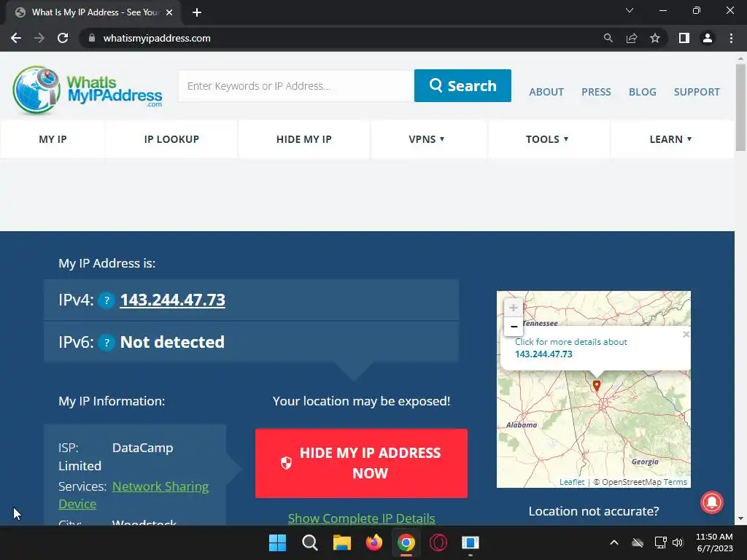Expand the VPNS dropdown menu
Image resolution: width=747 pixels, height=560 pixels.
click(426, 139)
